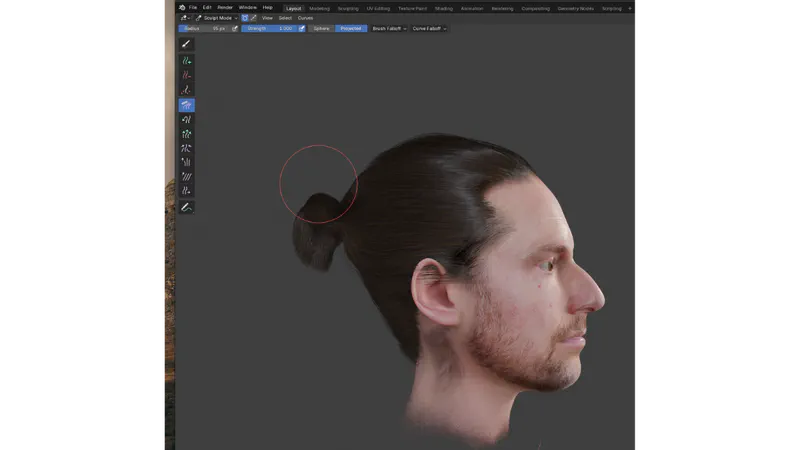The image size is (800, 450).
Task: Switch to the Layout workspace tab
Action: point(293,9)
